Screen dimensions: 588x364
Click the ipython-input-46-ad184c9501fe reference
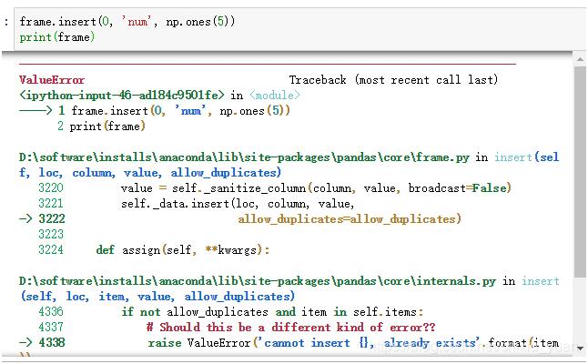pos(122,96)
